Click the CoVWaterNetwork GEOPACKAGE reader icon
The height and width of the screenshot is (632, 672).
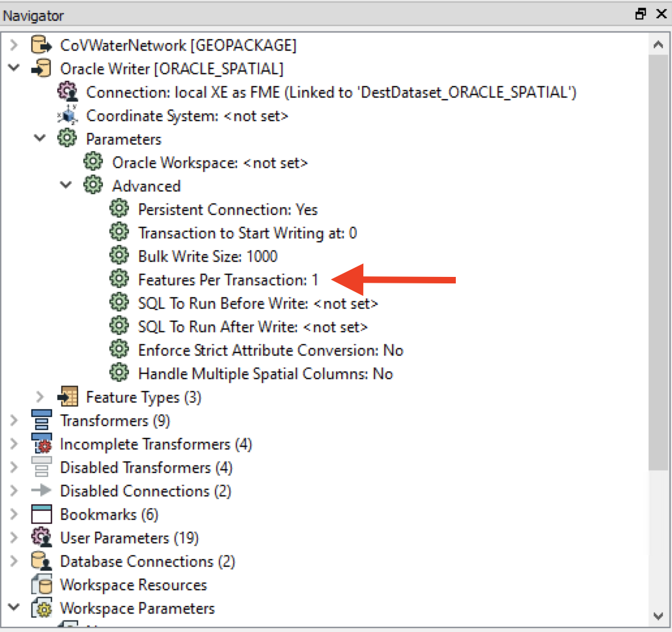click(x=42, y=45)
